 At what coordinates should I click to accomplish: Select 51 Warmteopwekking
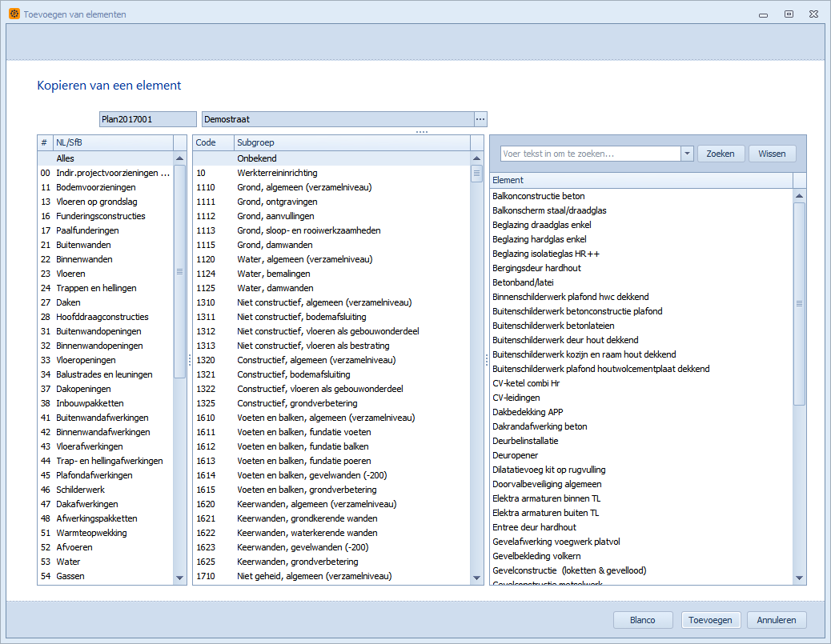(x=106, y=533)
